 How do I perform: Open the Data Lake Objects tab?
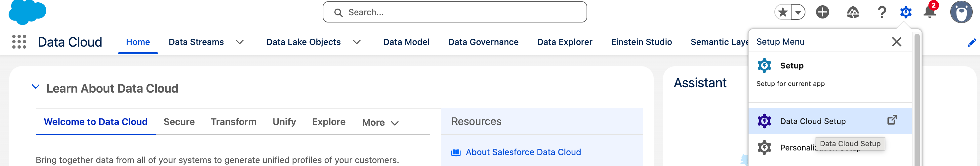(x=303, y=42)
